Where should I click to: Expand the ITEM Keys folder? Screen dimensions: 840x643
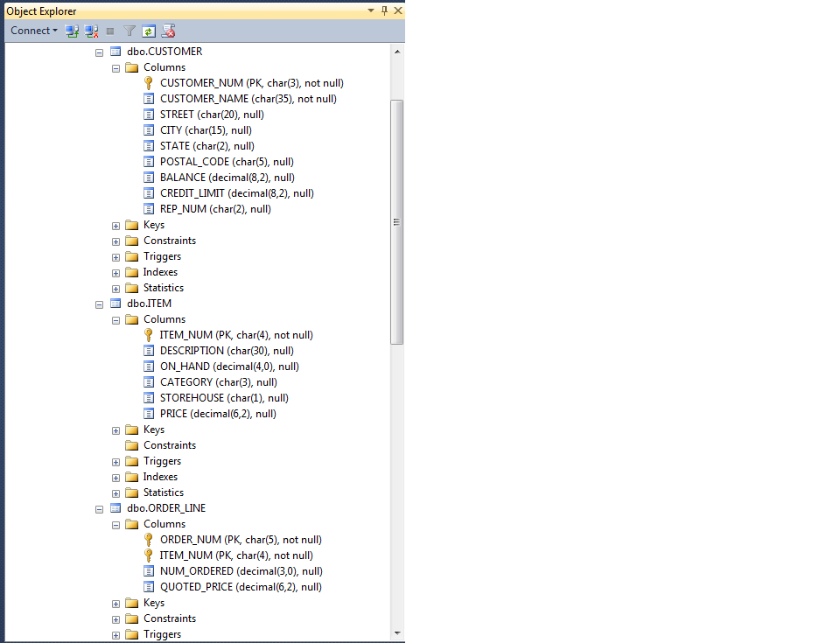pos(115,430)
